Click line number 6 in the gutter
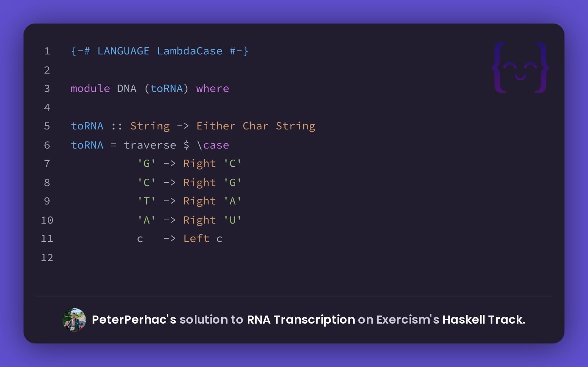This screenshot has height=367, width=588. (x=47, y=145)
